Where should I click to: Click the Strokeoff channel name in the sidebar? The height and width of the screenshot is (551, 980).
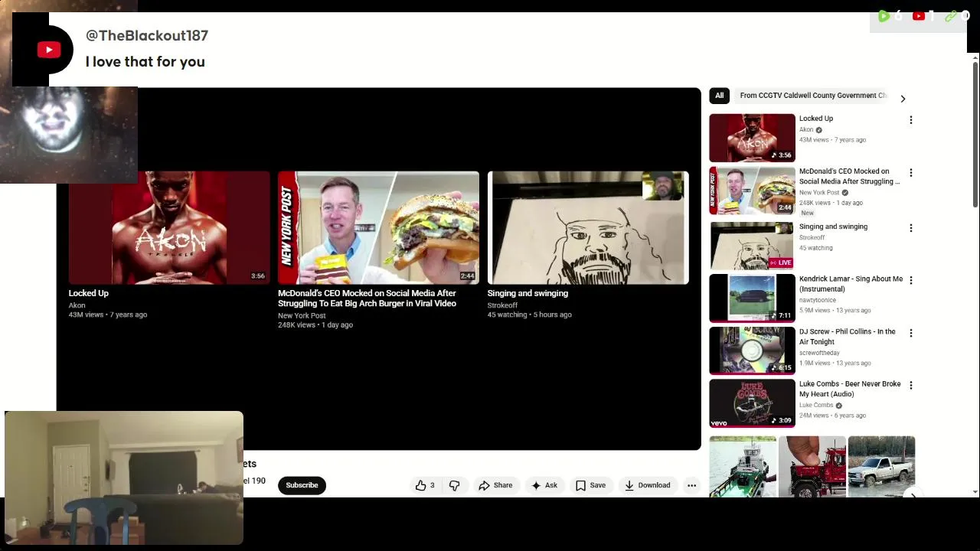812,237
